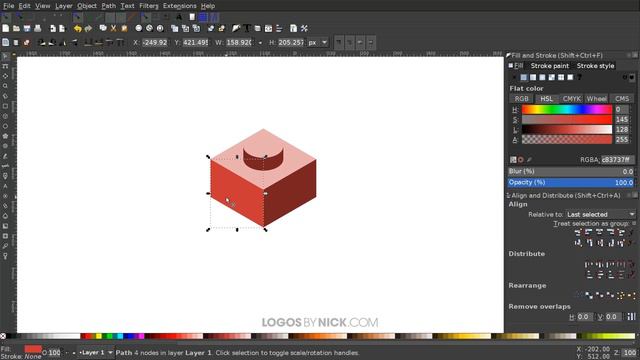Click the No paint X fill icon

coord(514,77)
